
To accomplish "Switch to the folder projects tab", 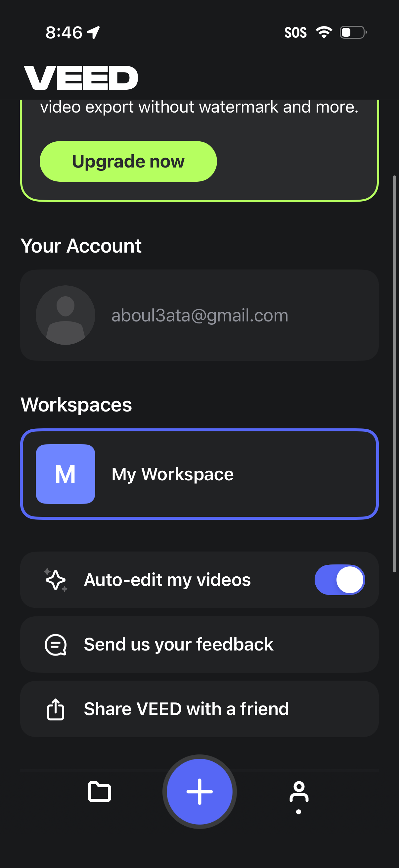I will (99, 791).
